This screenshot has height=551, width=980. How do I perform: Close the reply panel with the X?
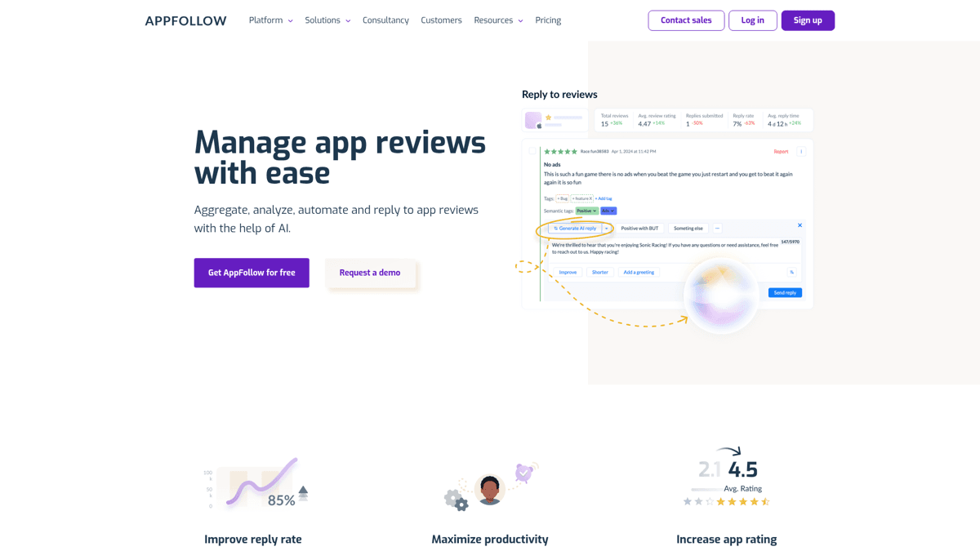click(x=800, y=225)
